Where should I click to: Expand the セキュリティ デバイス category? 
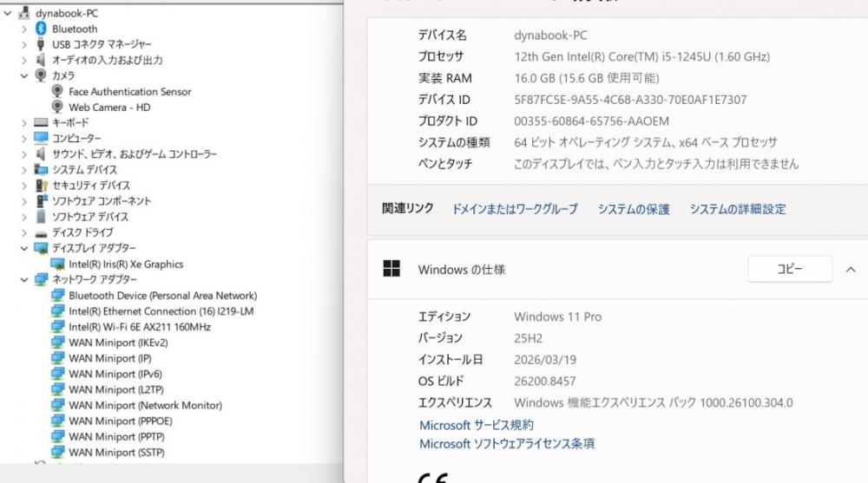[x=23, y=186]
